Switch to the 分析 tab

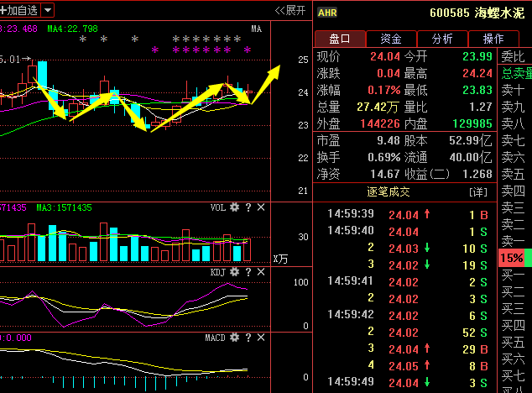442,39
